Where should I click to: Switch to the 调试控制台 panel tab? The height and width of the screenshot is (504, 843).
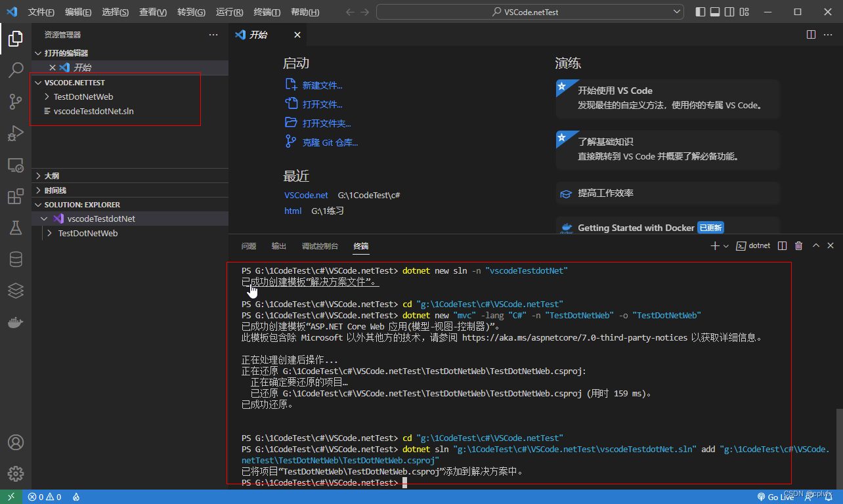[x=320, y=246]
